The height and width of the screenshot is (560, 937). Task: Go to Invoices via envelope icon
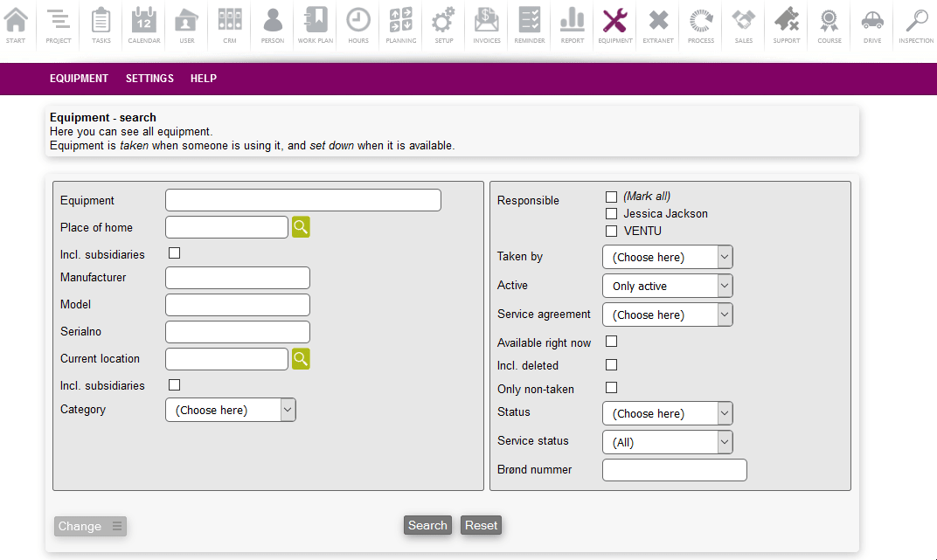tap(487, 24)
